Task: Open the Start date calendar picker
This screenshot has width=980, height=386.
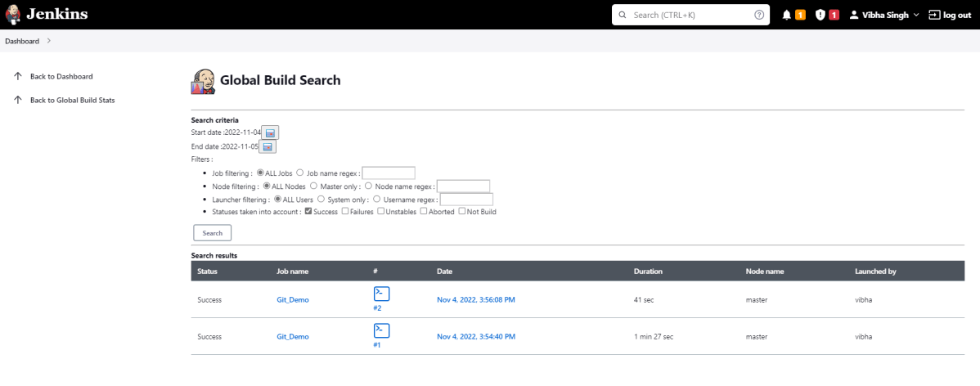Action: (272, 132)
